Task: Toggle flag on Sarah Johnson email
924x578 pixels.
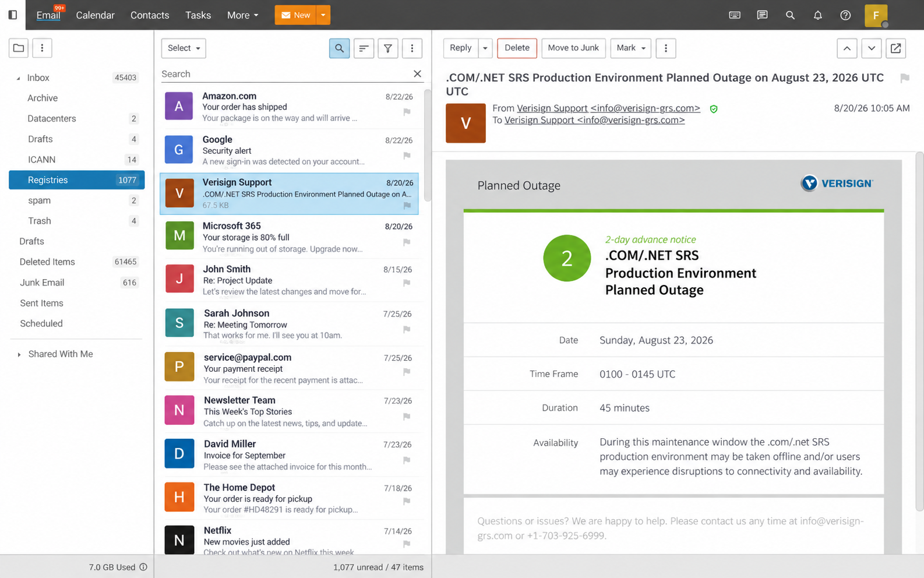Action: pyautogui.click(x=407, y=329)
